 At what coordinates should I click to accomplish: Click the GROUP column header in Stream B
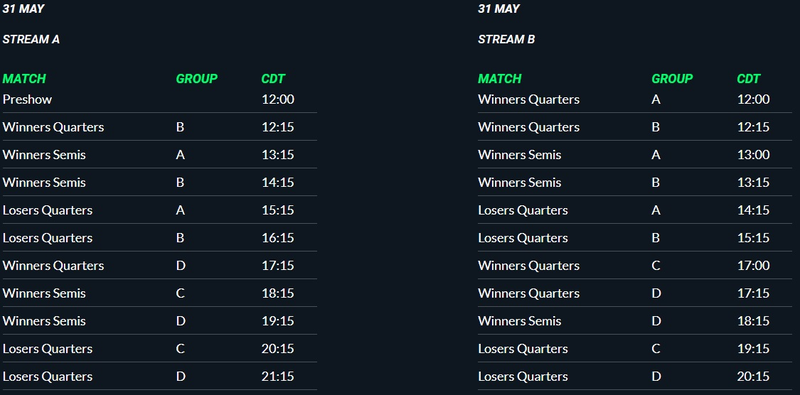[672, 79]
